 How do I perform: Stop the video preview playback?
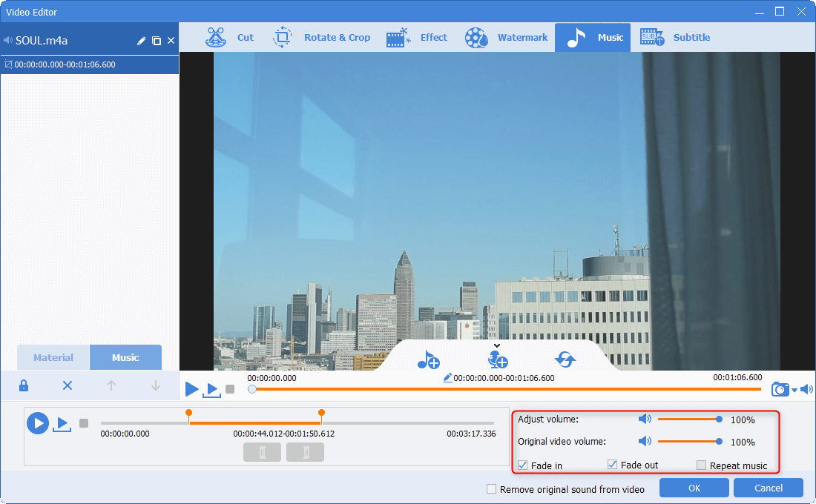pos(230,389)
